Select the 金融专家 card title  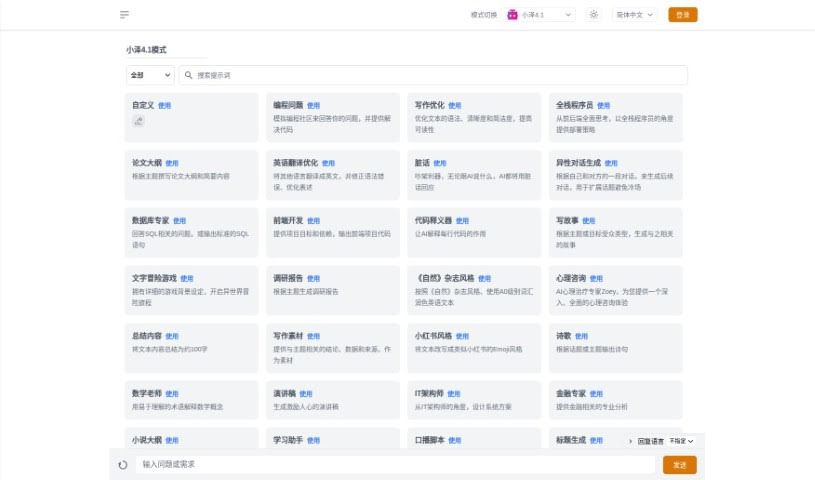(571, 394)
